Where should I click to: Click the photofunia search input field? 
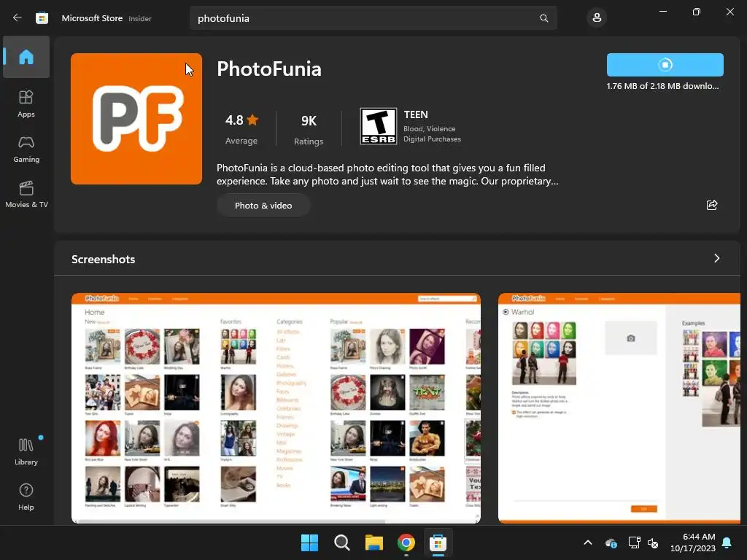[x=373, y=18]
